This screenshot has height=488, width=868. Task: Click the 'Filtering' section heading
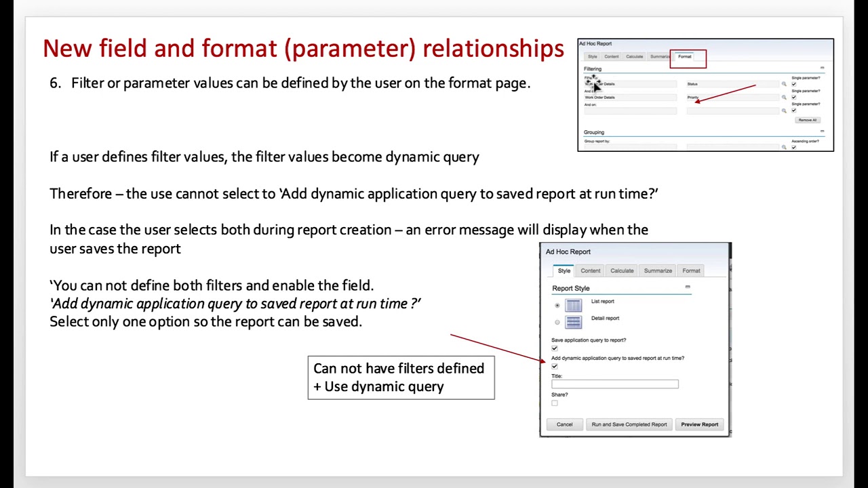click(x=593, y=69)
